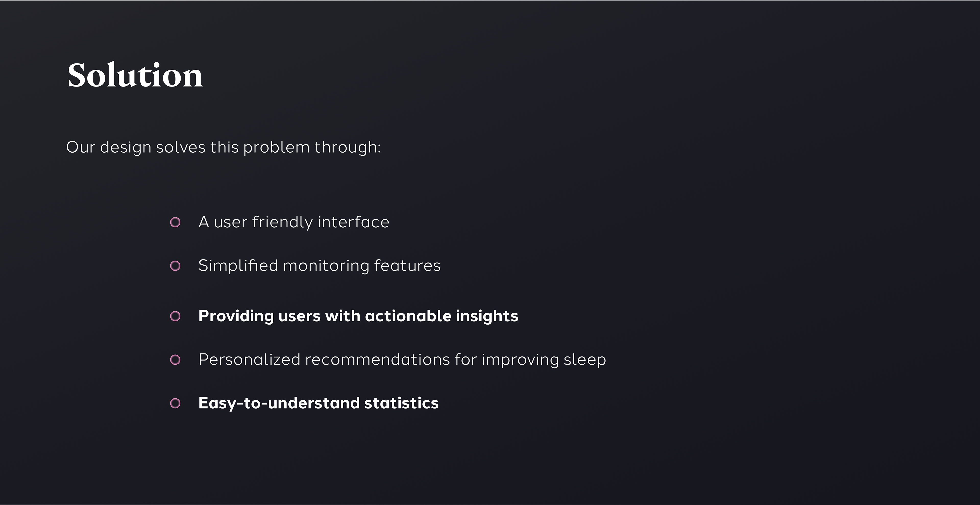Click the 'A user friendly interface' line
This screenshot has height=505, width=980.
click(x=294, y=222)
